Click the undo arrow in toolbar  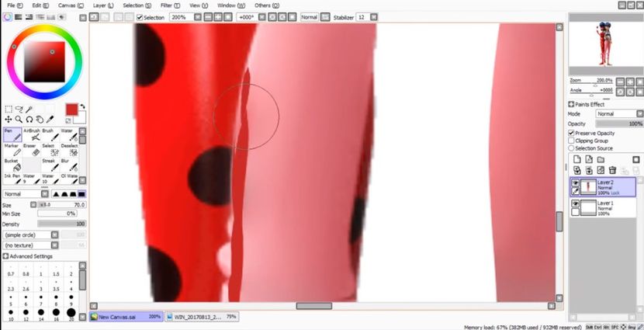(94, 17)
